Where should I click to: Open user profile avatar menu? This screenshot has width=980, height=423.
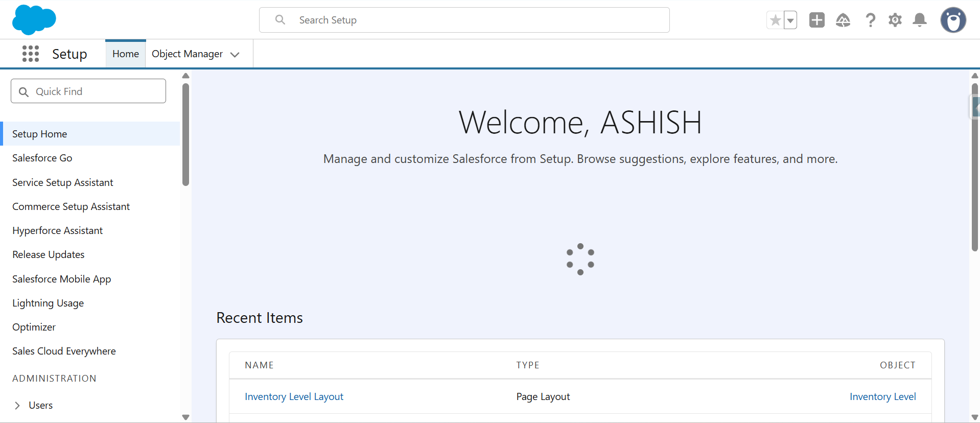click(953, 20)
